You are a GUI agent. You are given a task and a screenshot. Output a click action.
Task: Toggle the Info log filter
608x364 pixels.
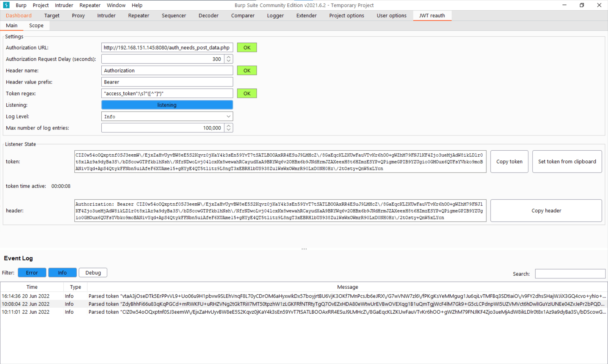click(62, 273)
